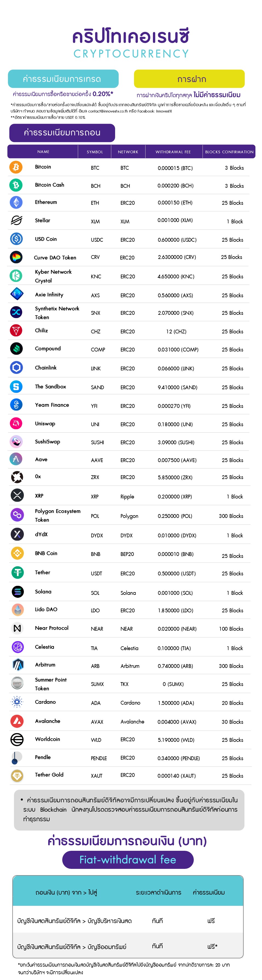Viewport: 262px width, 980px height.
Task: Click the teal trading fee banner
Action: coord(63,79)
